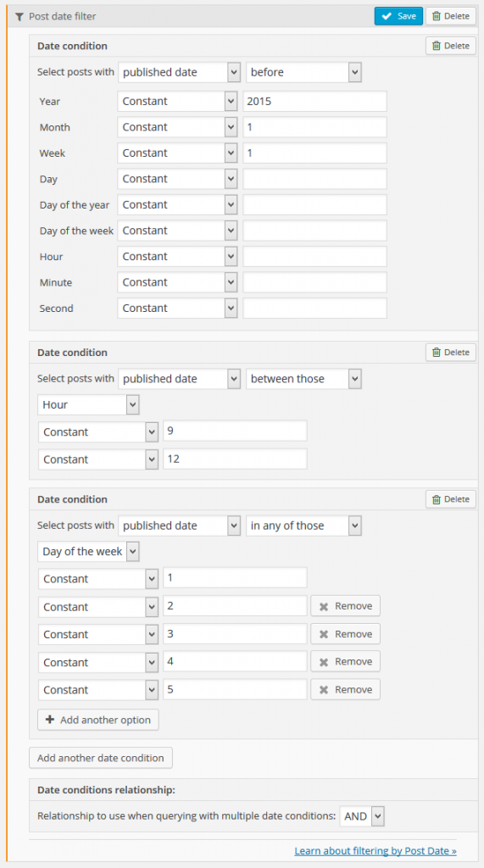Image resolution: width=484 pixels, height=868 pixels.
Task: Delete the Hour between date condition
Action: click(x=451, y=352)
